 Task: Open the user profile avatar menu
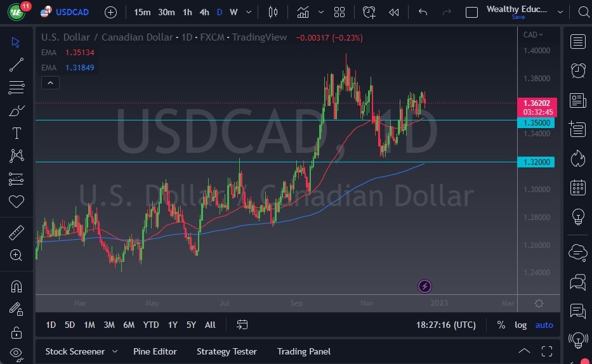pos(16,11)
